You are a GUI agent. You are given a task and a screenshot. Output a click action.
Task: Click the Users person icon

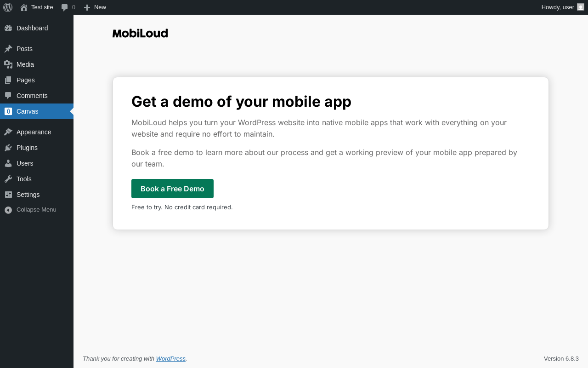click(x=8, y=163)
